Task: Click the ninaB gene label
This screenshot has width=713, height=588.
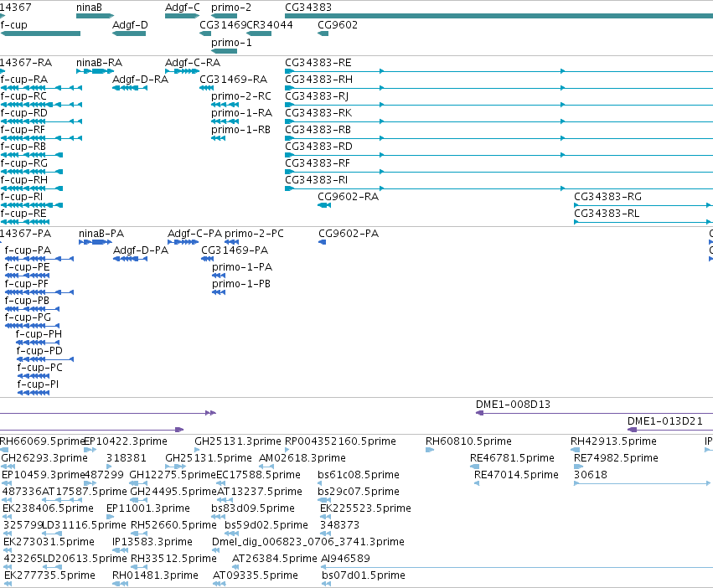Action: (89, 8)
